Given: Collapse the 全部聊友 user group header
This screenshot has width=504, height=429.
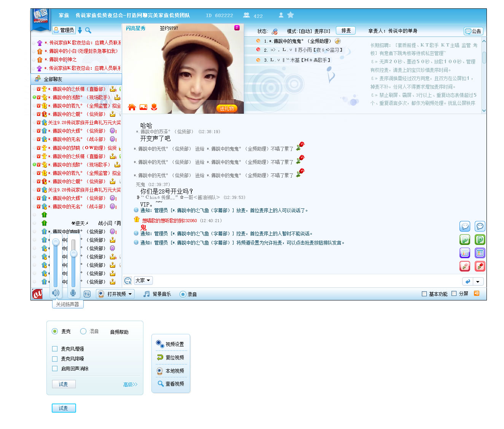Looking at the screenshot, I should [76, 79].
